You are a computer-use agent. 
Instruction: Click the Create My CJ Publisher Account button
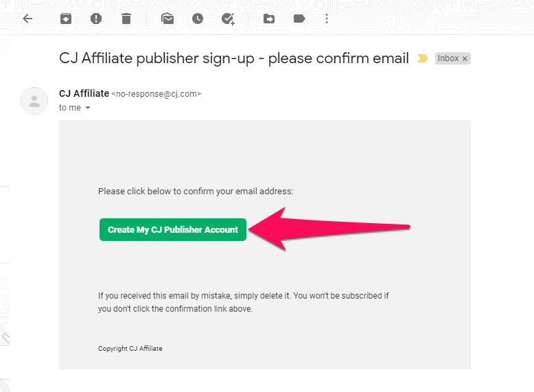pos(173,229)
